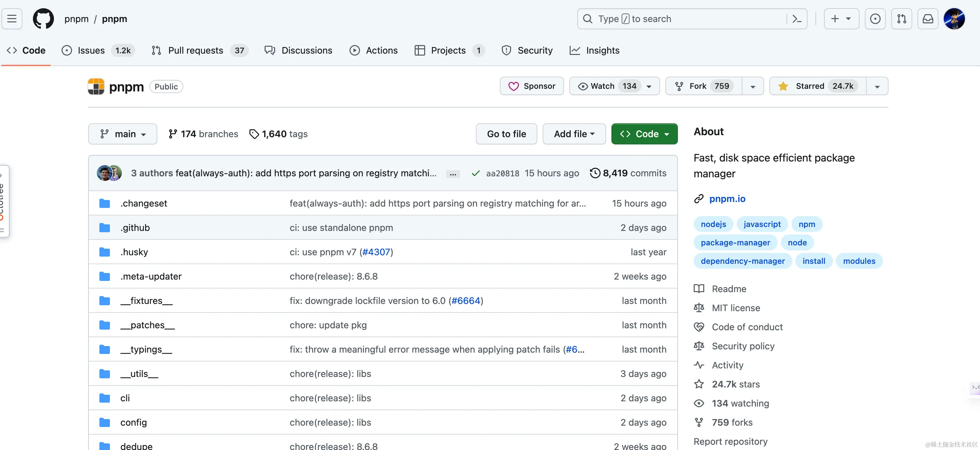Click the Go to file button
This screenshot has width=980, height=450.
[x=506, y=134]
